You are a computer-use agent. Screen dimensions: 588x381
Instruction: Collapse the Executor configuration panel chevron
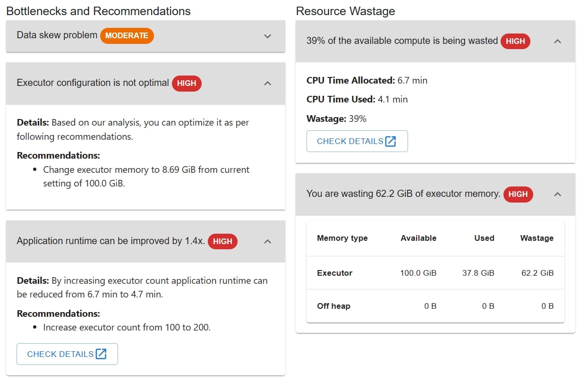point(267,84)
